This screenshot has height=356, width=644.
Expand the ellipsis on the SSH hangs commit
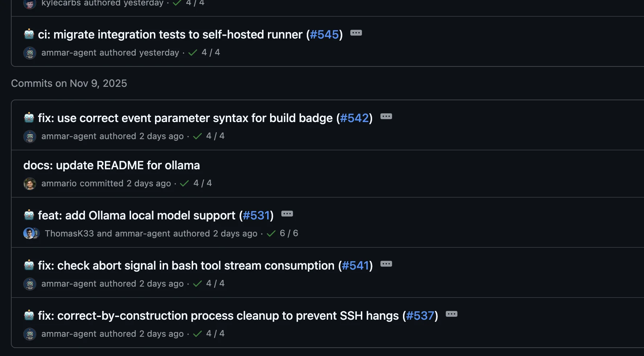click(x=452, y=314)
